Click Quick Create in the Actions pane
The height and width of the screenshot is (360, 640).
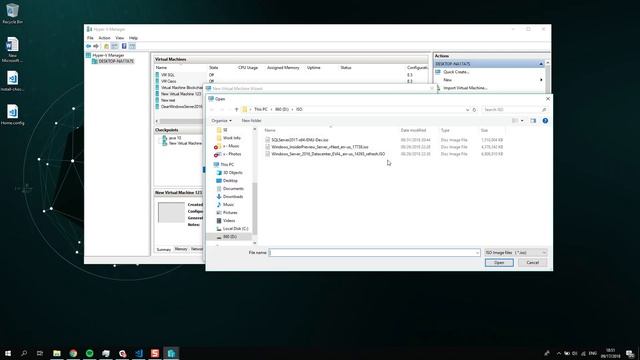(x=456, y=72)
